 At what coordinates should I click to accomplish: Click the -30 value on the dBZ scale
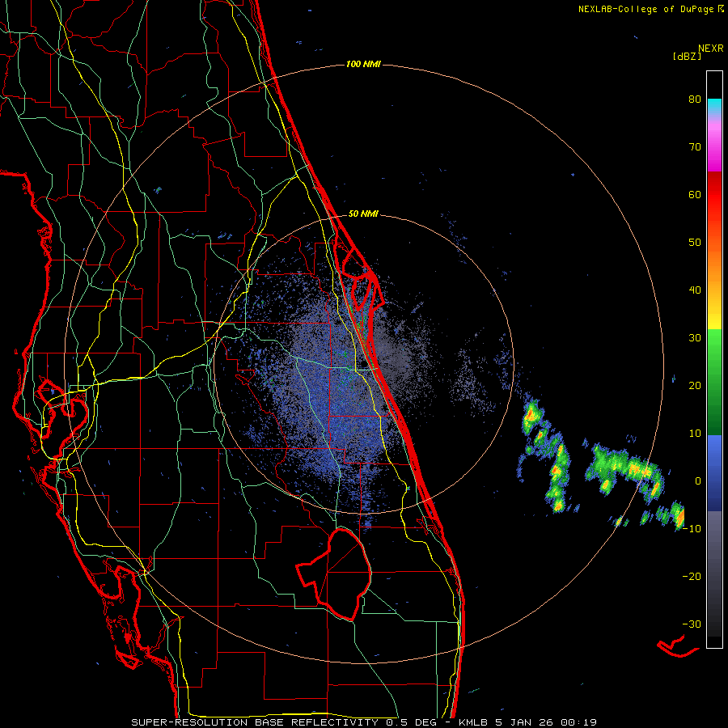point(692,624)
